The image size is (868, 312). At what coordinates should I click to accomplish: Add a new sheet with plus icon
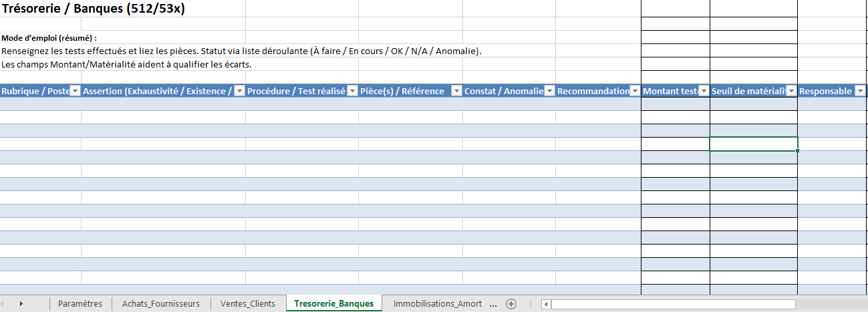pyautogui.click(x=511, y=304)
